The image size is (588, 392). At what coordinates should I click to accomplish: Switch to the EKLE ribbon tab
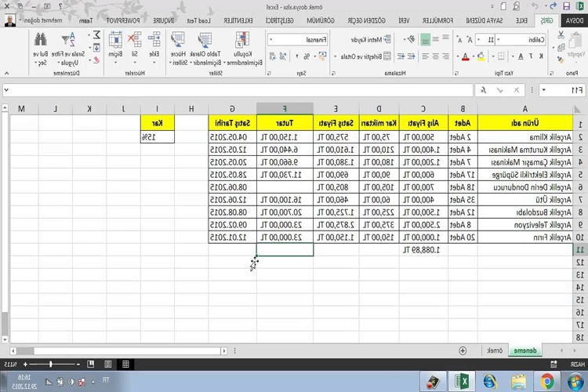pyautogui.click(x=521, y=20)
